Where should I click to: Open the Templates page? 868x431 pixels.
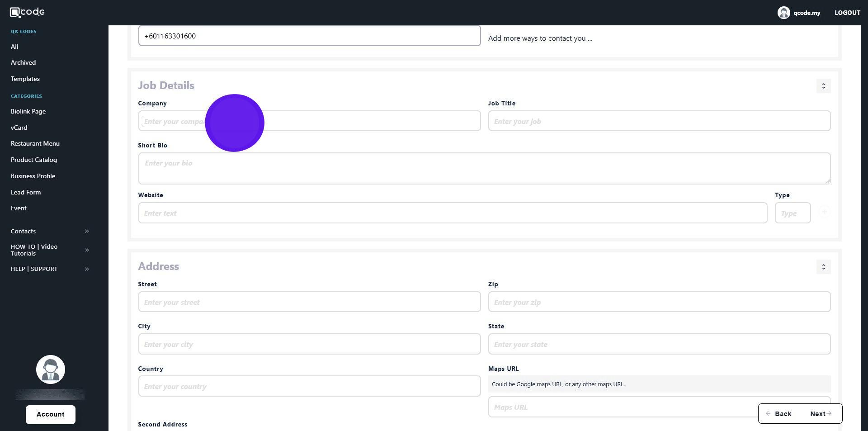click(25, 79)
